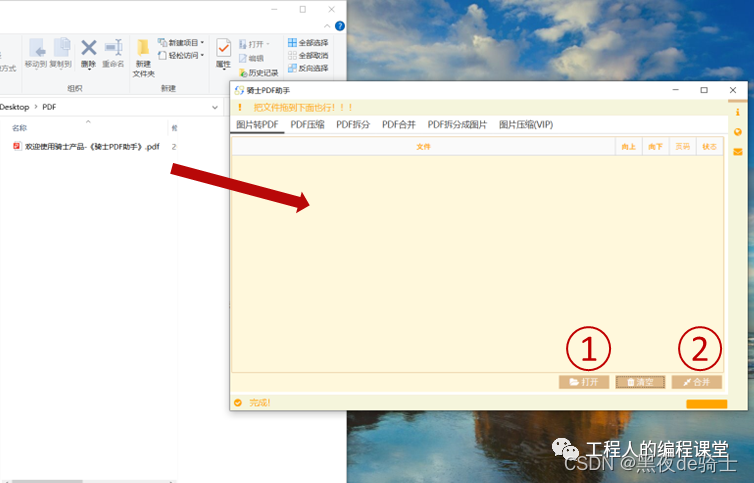Switch to the PDF压缩 tab
The height and width of the screenshot is (483, 754).
[307, 125]
